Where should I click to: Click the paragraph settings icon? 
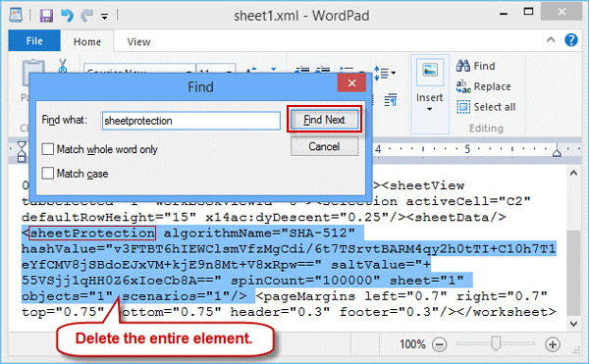click(x=391, y=100)
